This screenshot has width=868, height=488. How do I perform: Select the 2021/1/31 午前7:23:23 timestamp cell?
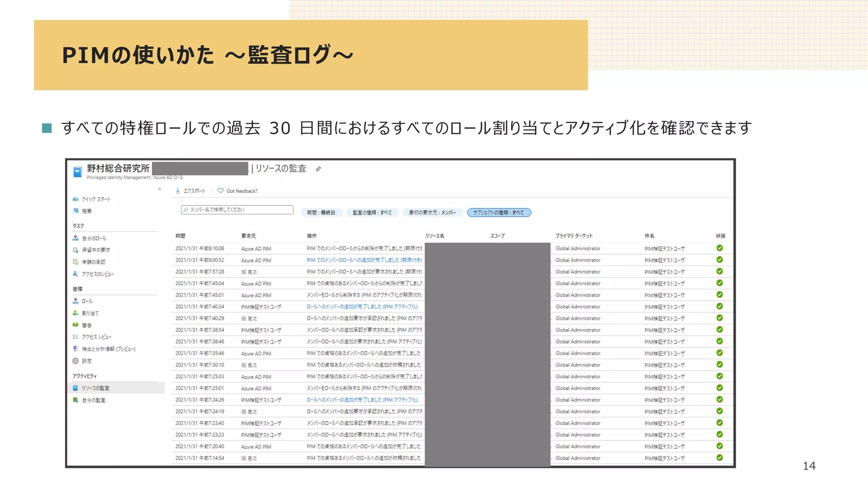coord(200,435)
